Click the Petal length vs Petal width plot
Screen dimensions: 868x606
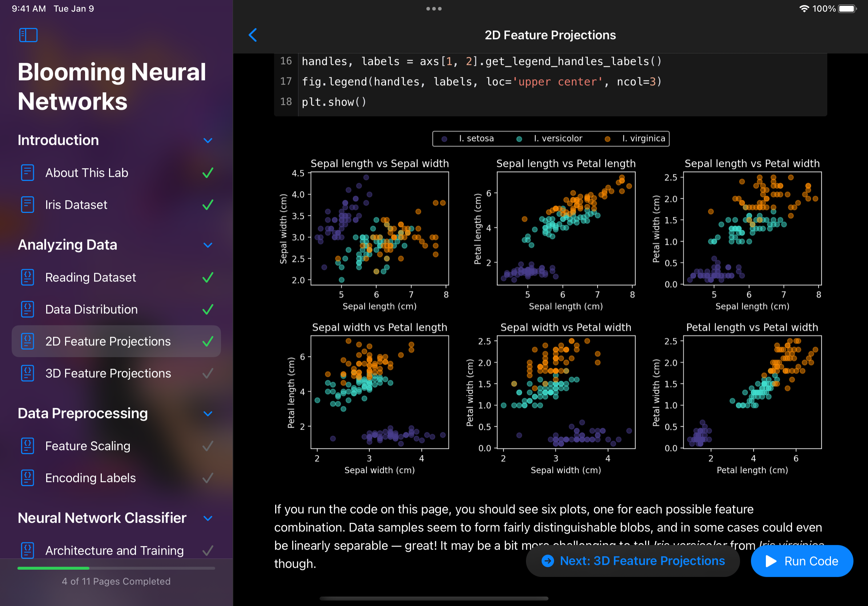(752, 392)
